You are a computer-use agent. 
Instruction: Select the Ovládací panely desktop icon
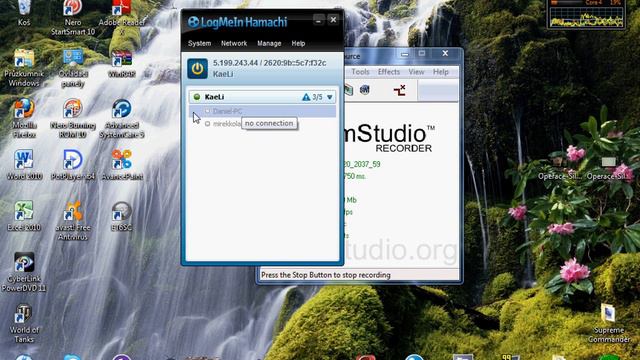[x=73, y=68]
